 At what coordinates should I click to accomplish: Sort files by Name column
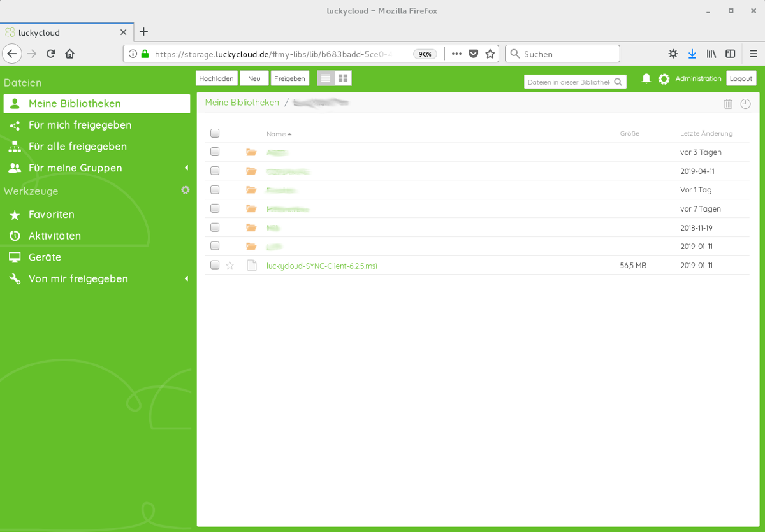click(279, 134)
